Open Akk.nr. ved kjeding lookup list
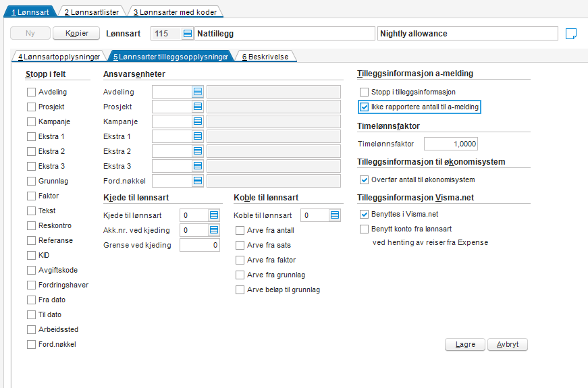The height and width of the screenshot is (388, 588). pos(214,230)
